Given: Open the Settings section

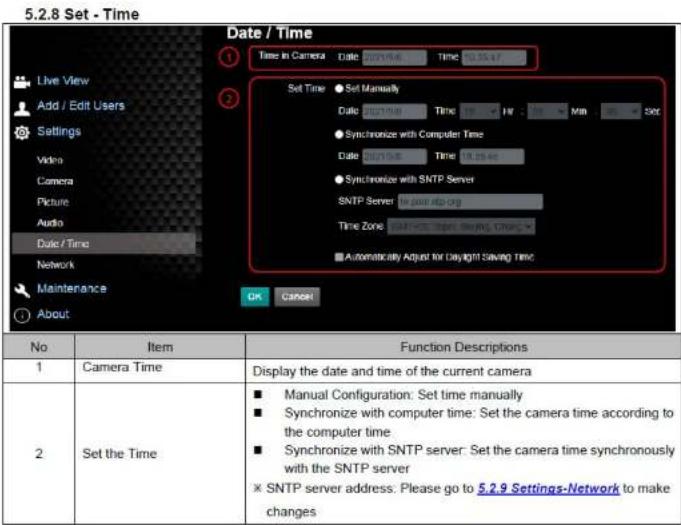Looking at the screenshot, I should click(x=59, y=132).
